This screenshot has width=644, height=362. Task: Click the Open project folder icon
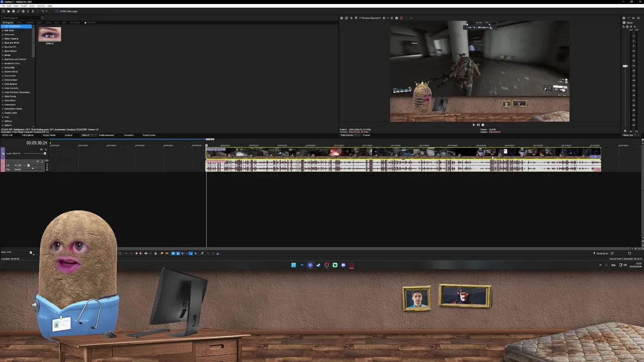(x=9, y=11)
